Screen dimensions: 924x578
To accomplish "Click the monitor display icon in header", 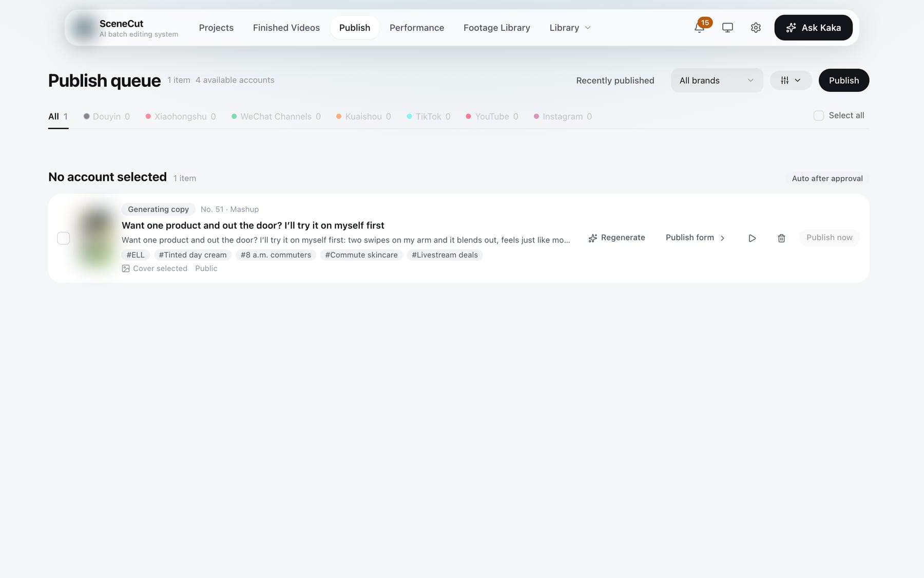I will [x=727, y=28].
